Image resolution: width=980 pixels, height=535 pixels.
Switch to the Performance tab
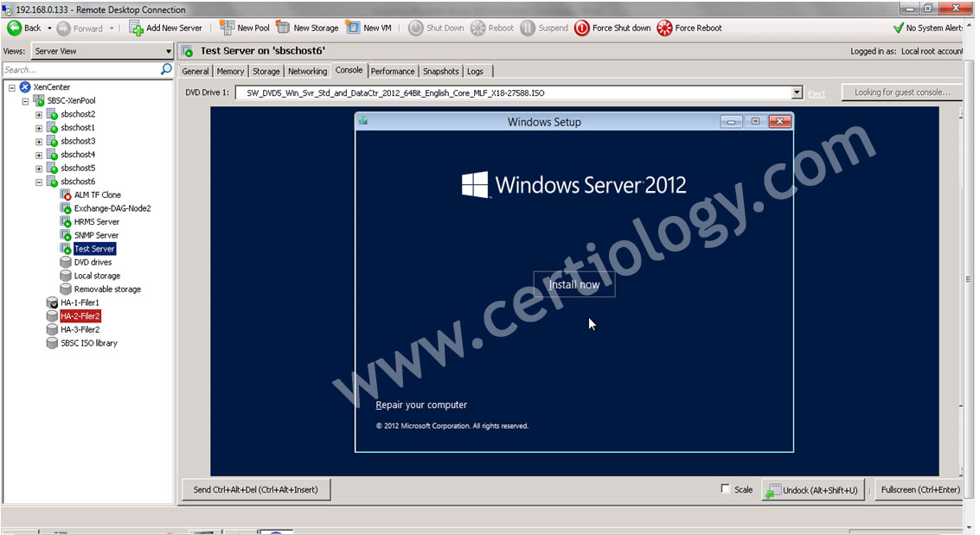coord(393,71)
